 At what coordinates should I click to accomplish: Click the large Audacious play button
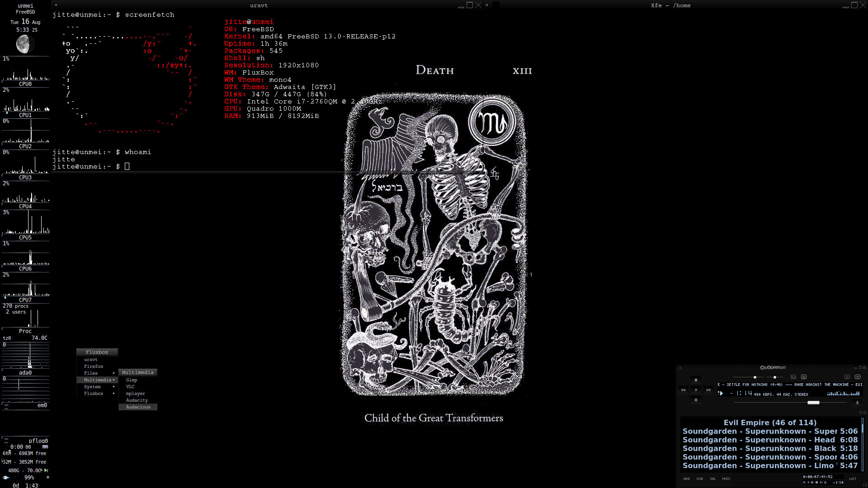coord(696,390)
